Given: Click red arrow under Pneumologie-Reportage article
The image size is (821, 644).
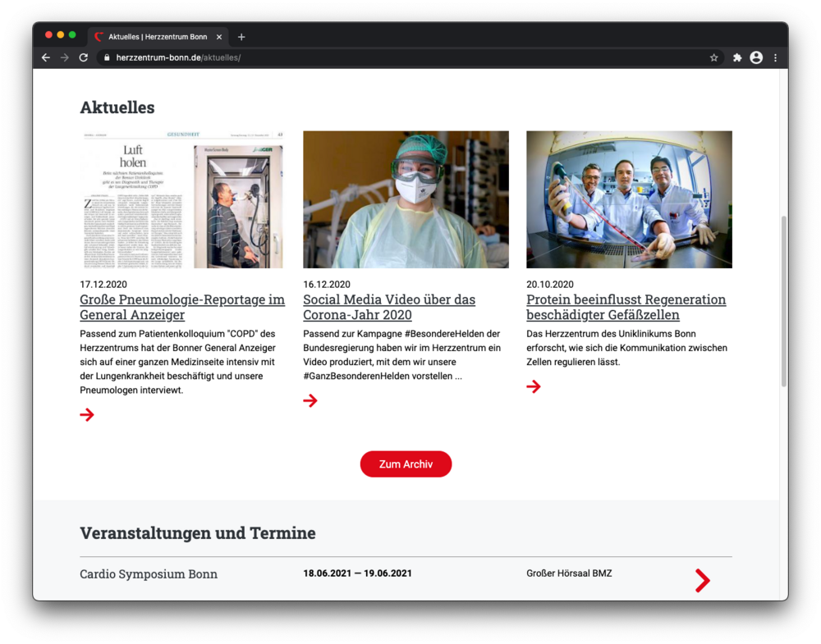Looking at the screenshot, I should coord(87,414).
